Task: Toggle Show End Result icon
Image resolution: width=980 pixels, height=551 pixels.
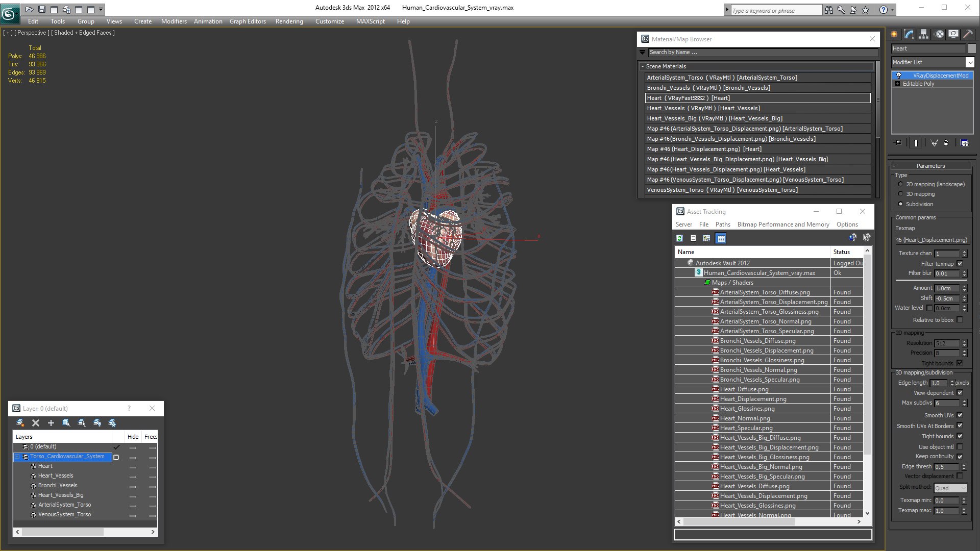Action: 916,143
